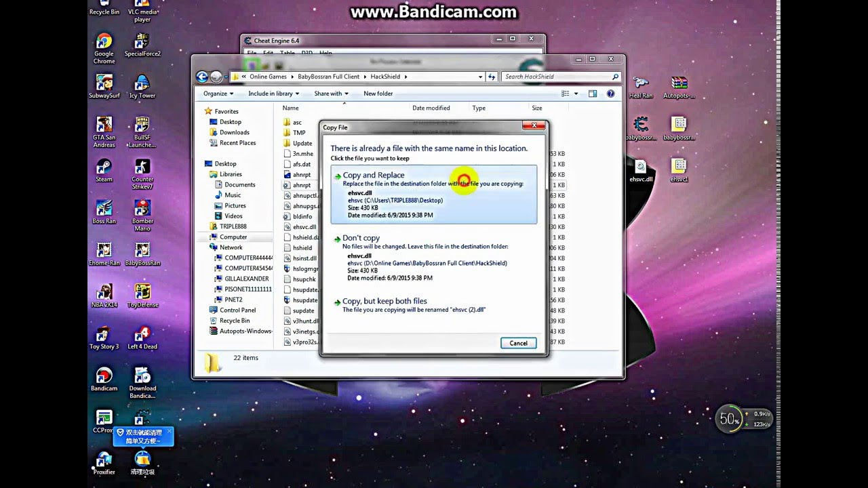Open Share with dropdown
Image resolution: width=868 pixels, height=488 pixels.
click(x=331, y=94)
